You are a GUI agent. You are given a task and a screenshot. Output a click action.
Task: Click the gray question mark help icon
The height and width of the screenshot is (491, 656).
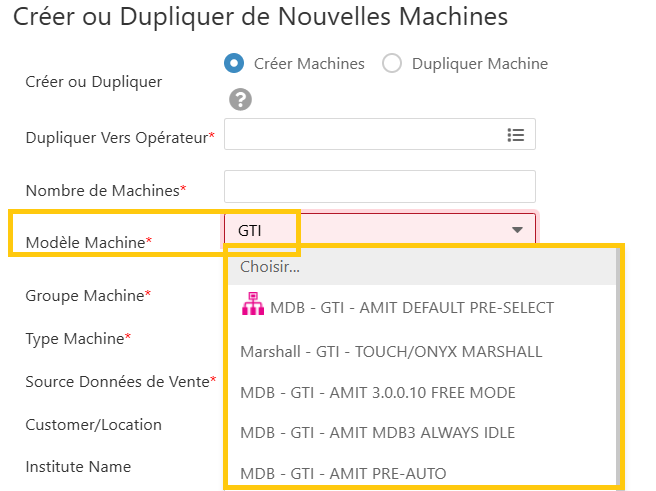pos(240,100)
